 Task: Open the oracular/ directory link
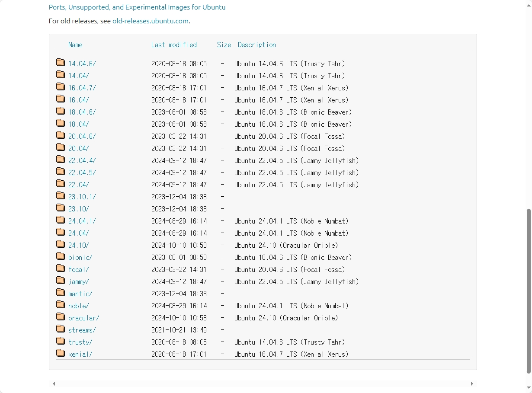click(84, 318)
